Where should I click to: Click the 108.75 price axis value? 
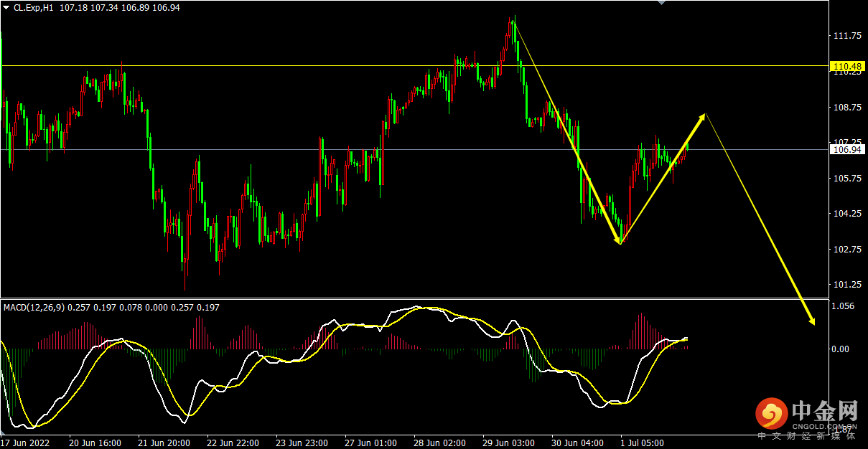847,108
